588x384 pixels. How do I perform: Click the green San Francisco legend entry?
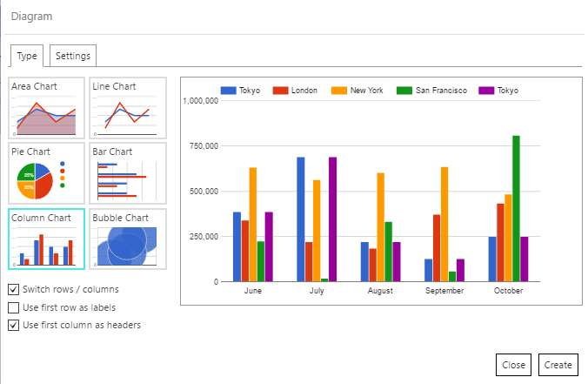pyautogui.click(x=432, y=91)
